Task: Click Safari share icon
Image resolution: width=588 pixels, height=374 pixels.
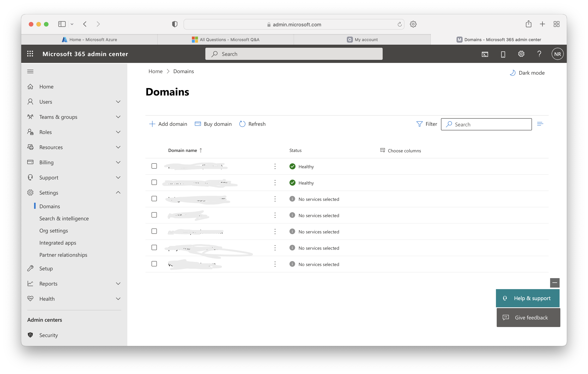Action: coord(528,24)
